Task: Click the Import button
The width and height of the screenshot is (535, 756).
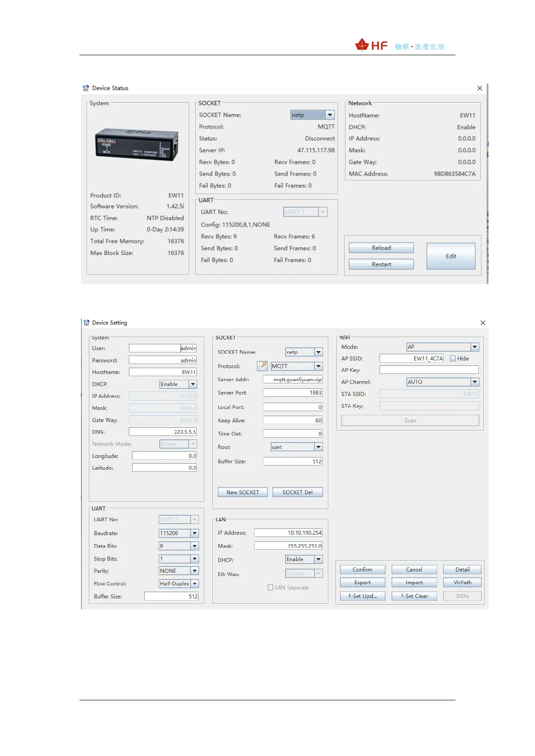Action: click(414, 582)
